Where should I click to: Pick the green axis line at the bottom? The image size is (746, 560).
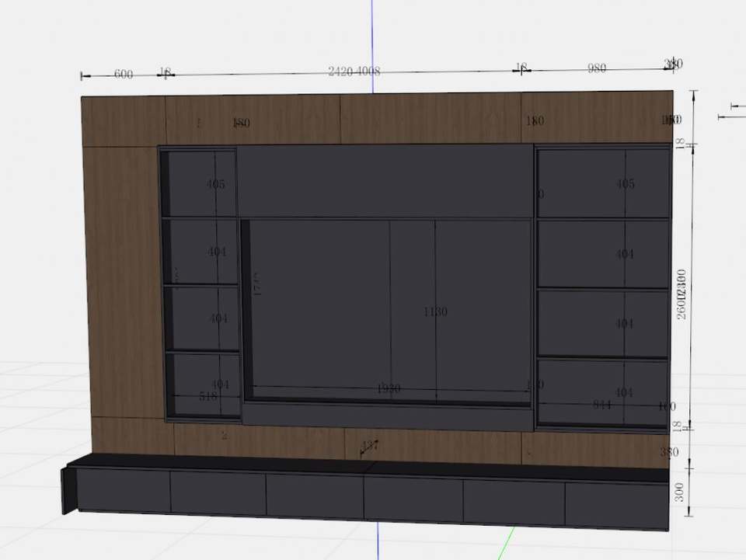click(506, 543)
